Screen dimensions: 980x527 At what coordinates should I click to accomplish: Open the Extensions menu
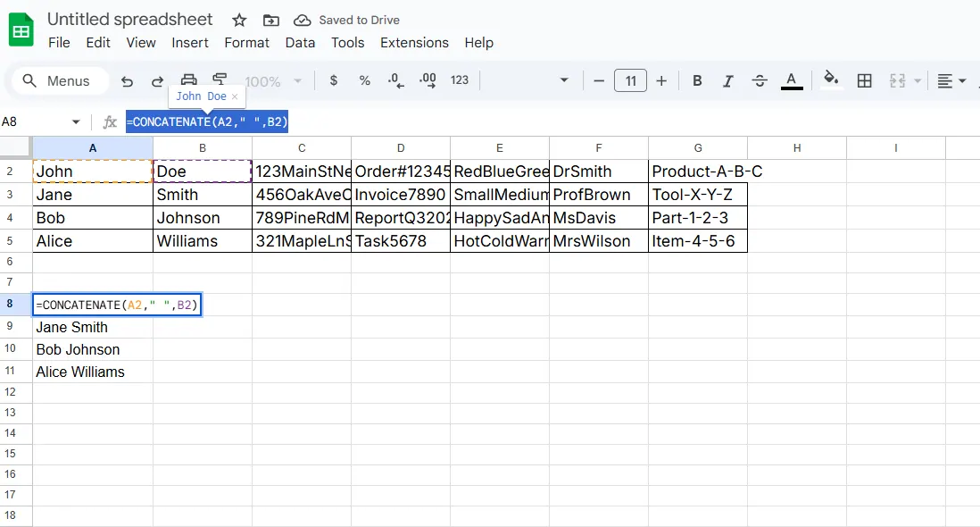point(414,43)
